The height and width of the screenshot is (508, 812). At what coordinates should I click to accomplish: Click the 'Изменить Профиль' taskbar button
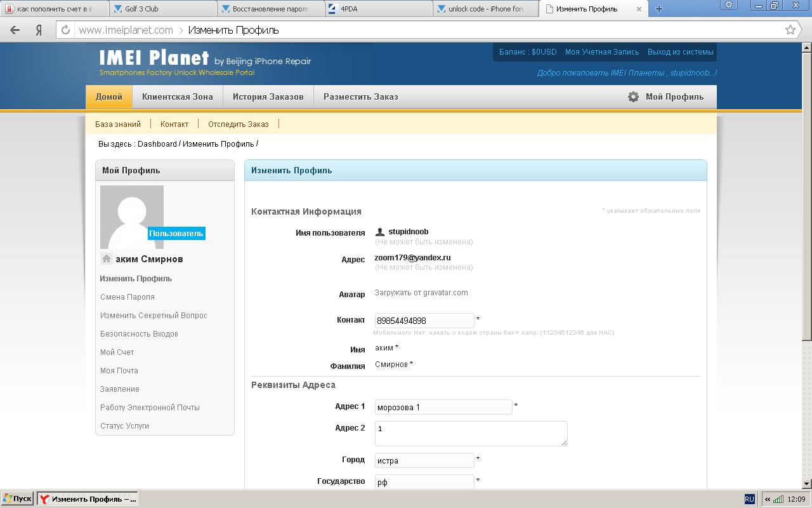point(88,499)
